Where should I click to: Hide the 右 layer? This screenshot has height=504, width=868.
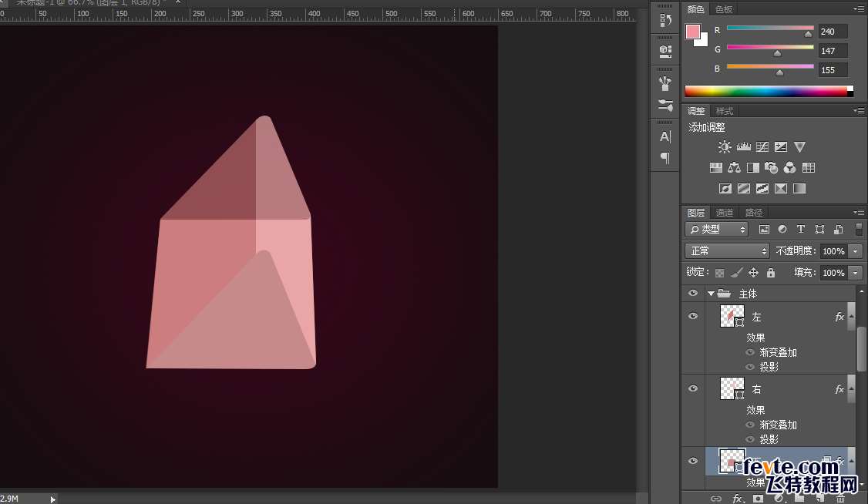tap(692, 388)
